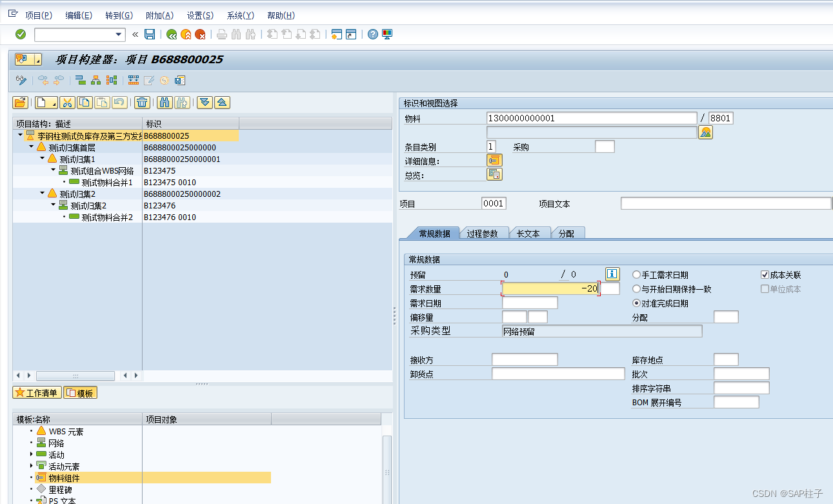Open the 详细信息 detail icon

(x=494, y=160)
